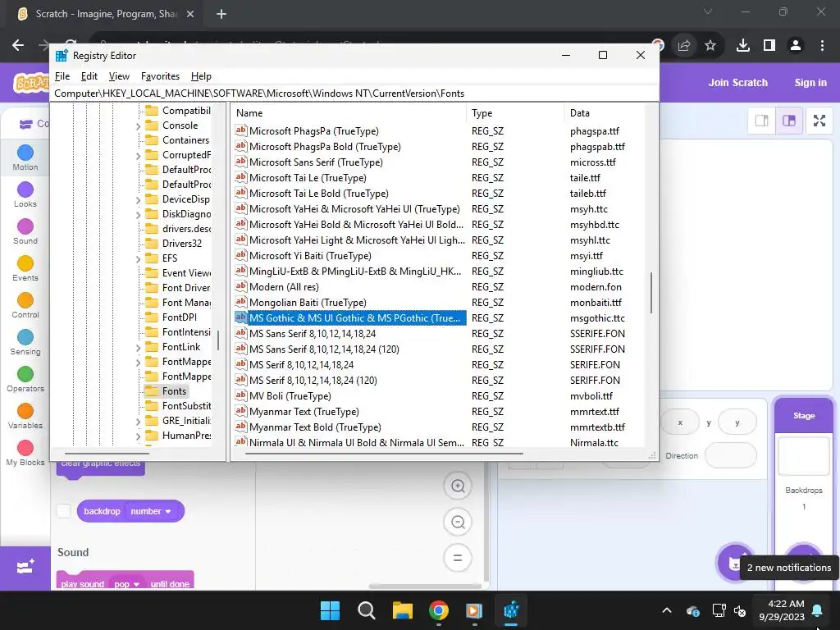840x630 pixels.
Task: Switch to the large stage layout
Action: [x=789, y=121]
